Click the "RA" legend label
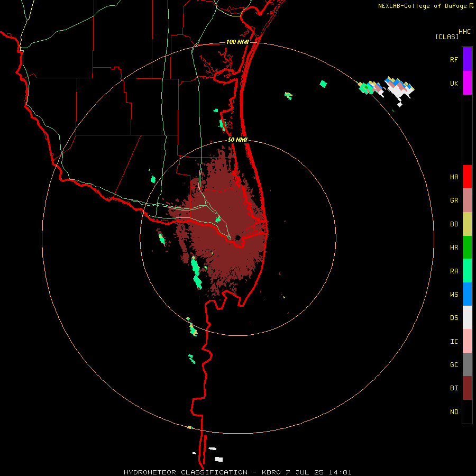The height and width of the screenshot is (476, 476). 454,271
